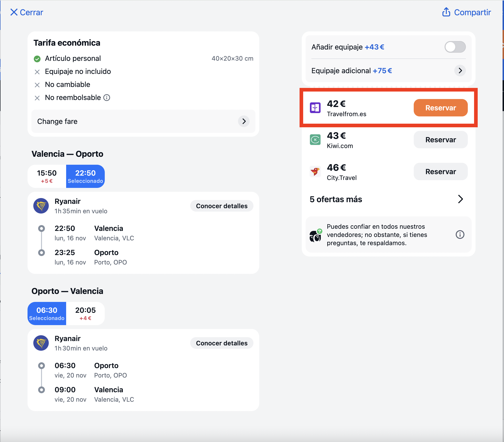Click the Ryanair logo on Valencia–Oporto flight
Screen dimensions: 504x442
[41, 206]
